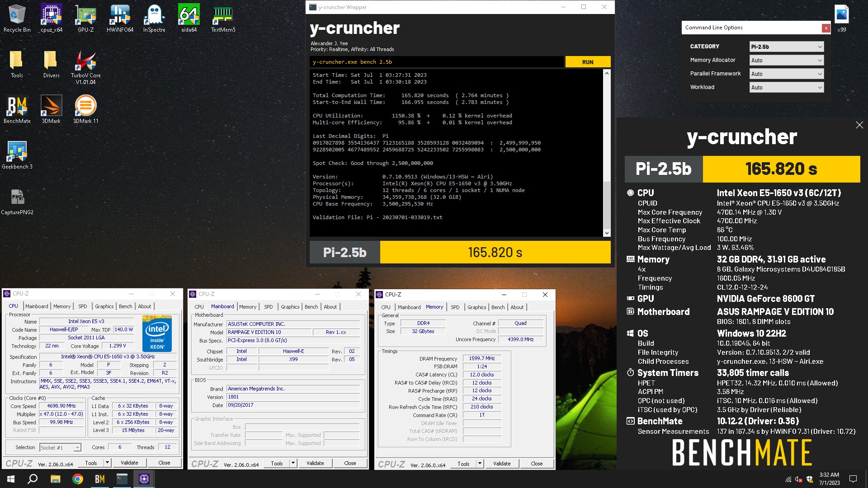Open the TestMem5 desktop icon

tap(223, 18)
